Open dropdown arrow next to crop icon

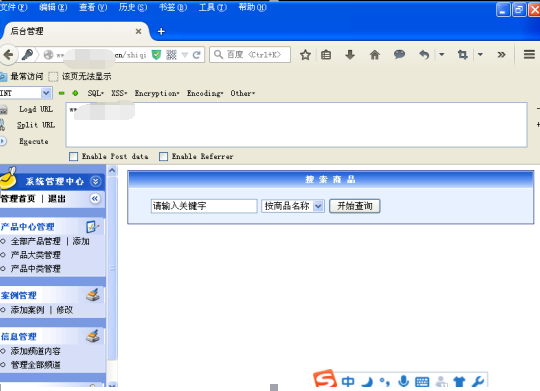(480, 54)
